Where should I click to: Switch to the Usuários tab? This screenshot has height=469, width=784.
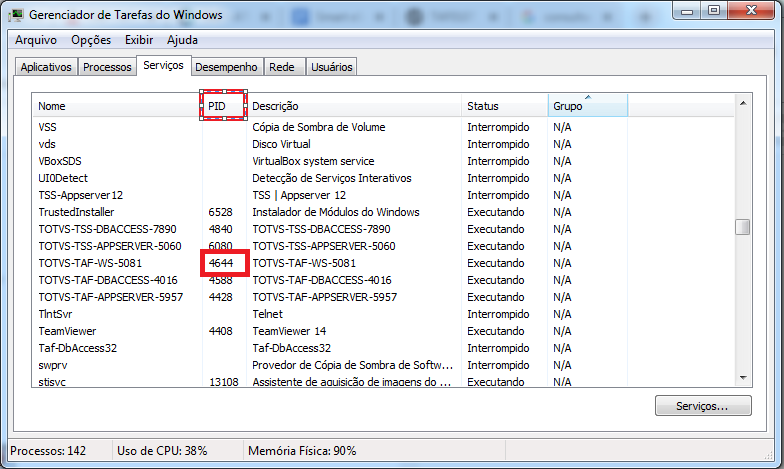click(332, 67)
